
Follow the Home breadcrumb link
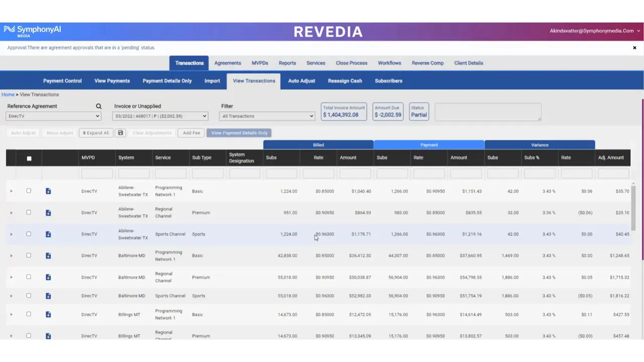pyautogui.click(x=8, y=95)
